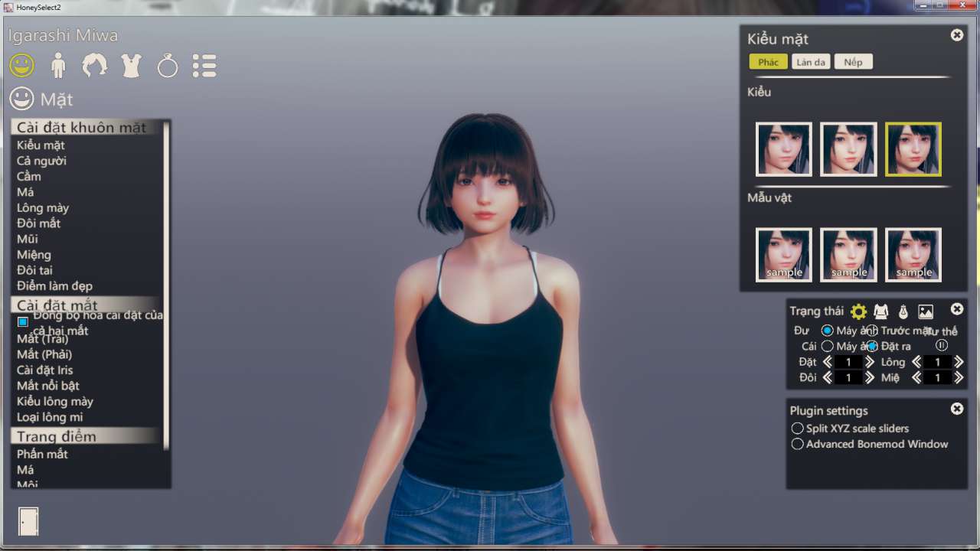This screenshot has height=551, width=980.
Task: Decrease the Đôi value with left arrows
Action: point(827,377)
